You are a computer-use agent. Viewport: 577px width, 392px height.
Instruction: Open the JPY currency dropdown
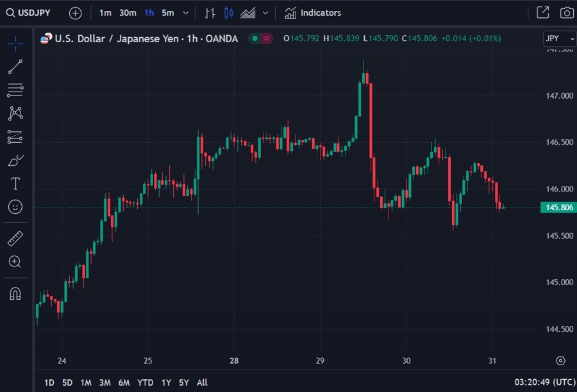coord(559,38)
